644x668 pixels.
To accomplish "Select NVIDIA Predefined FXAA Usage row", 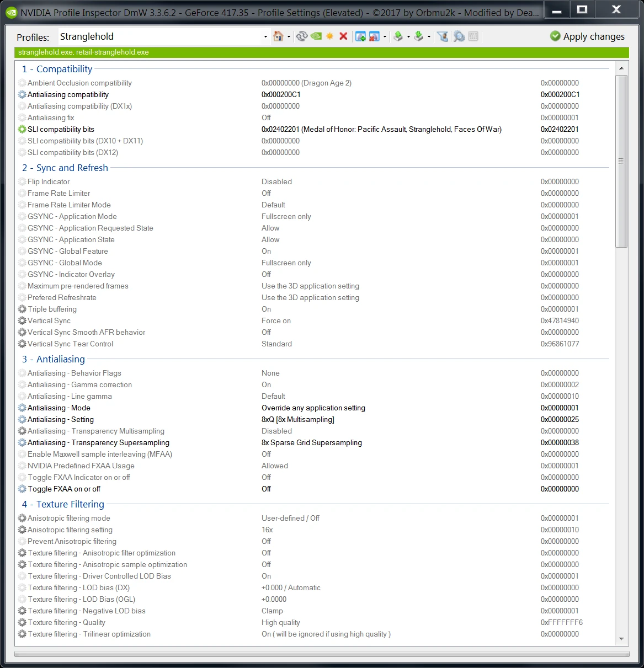I will [x=315, y=466].
